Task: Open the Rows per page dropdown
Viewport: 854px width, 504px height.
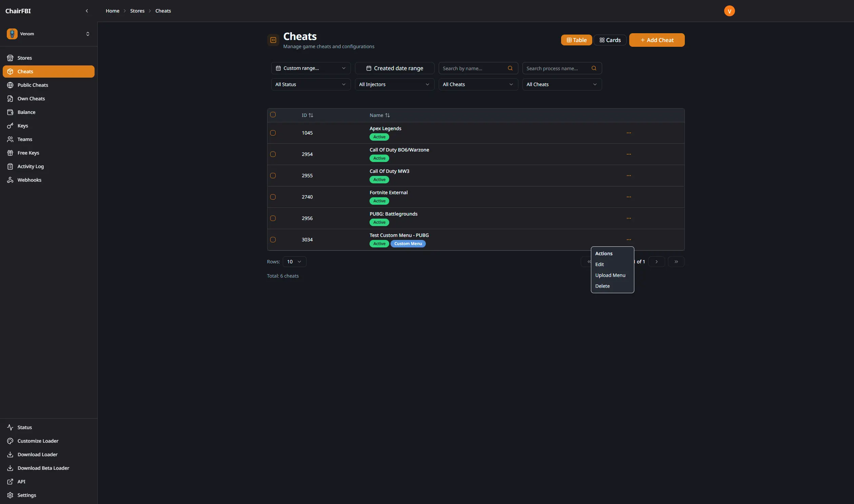Action: click(294, 262)
